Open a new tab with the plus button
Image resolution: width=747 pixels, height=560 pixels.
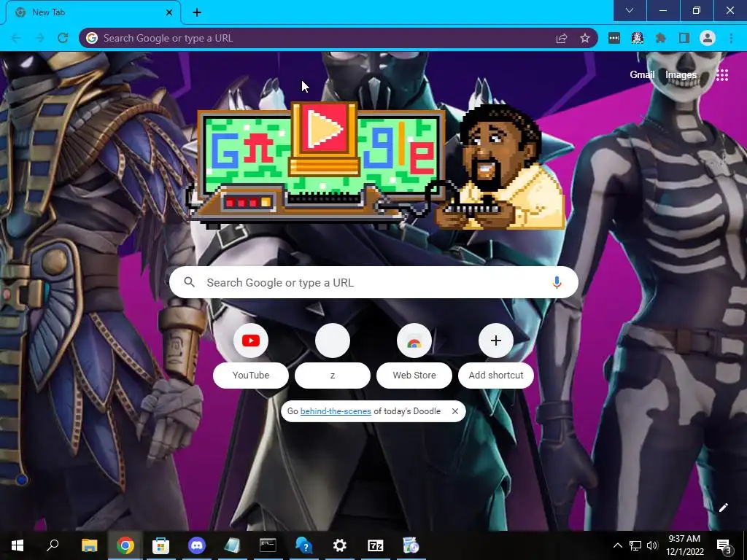[197, 12]
